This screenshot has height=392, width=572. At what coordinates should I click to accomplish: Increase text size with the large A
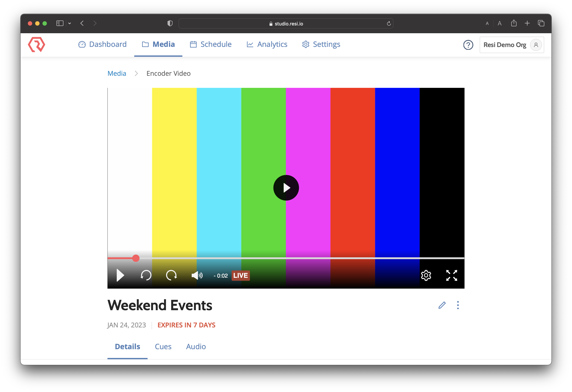(500, 23)
